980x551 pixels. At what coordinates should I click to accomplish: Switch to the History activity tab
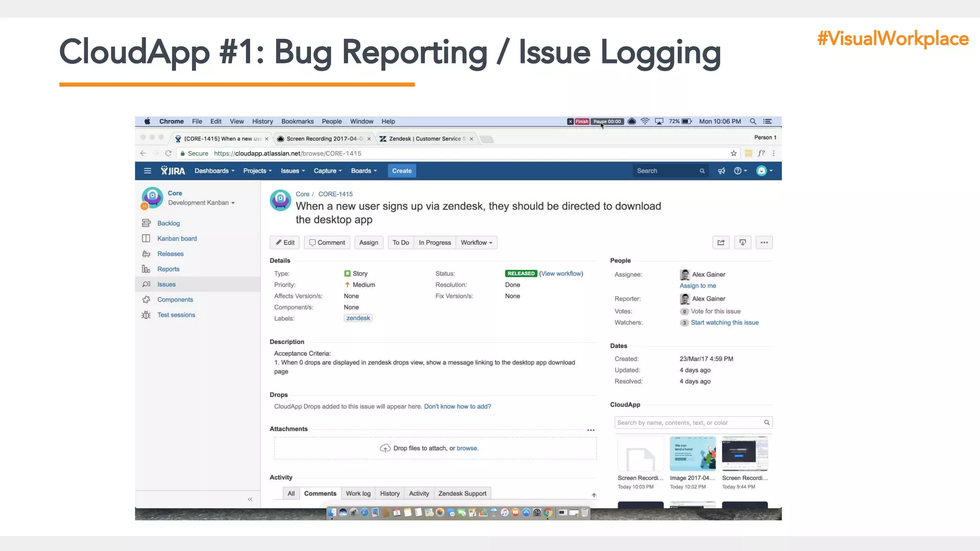(390, 494)
